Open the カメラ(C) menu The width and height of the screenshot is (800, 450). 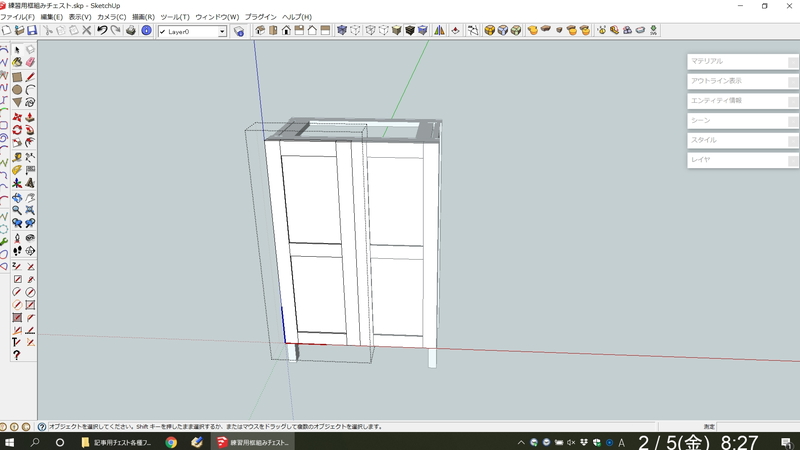pos(111,17)
